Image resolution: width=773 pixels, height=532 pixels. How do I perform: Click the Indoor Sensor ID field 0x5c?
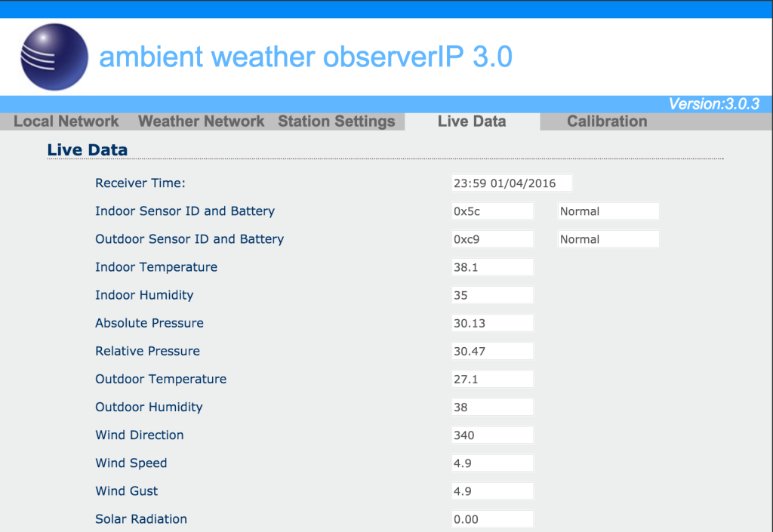[492, 211]
